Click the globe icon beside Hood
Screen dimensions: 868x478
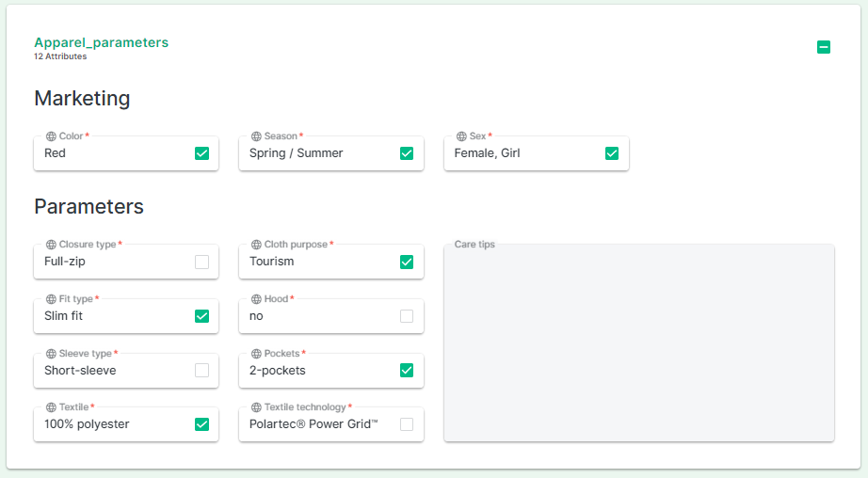[x=256, y=299]
